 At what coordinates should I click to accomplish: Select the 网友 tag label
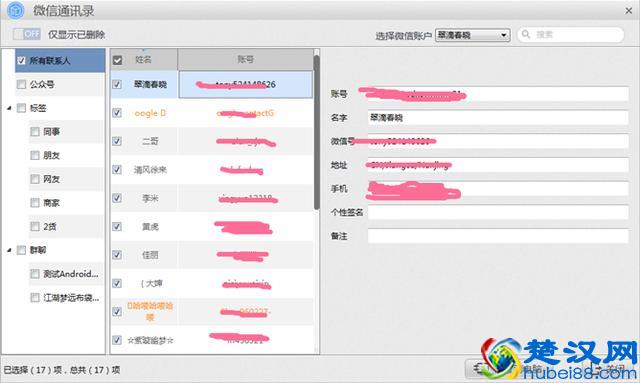pos(51,179)
